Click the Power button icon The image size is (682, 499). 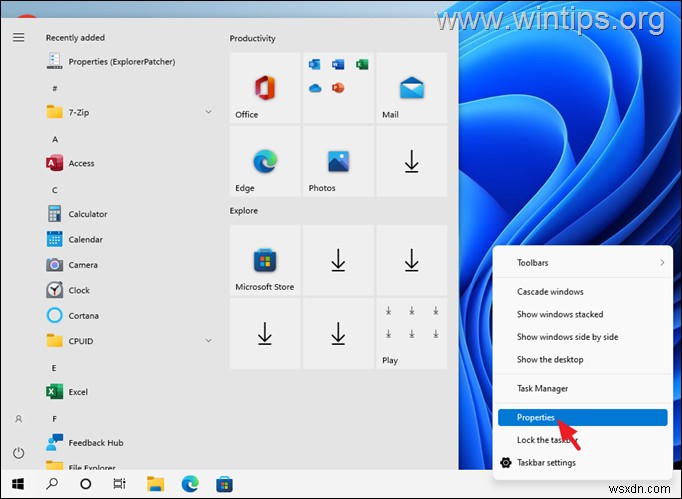(18, 453)
